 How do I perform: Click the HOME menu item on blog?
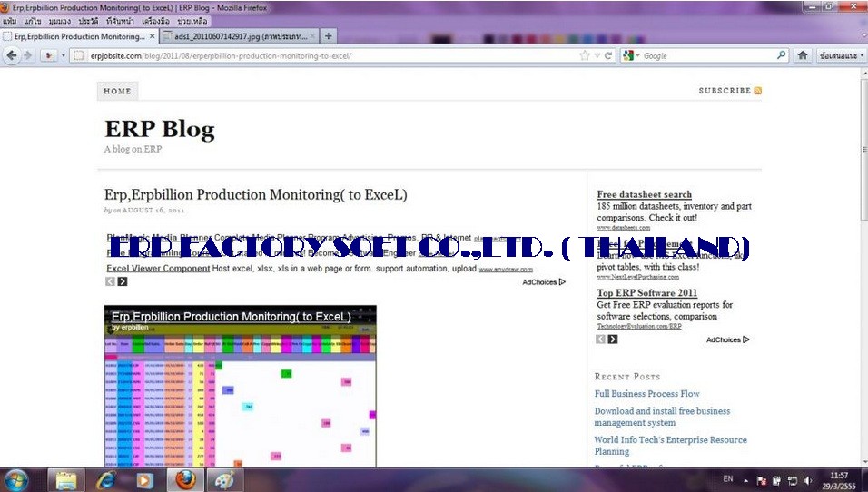pos(117,91)
